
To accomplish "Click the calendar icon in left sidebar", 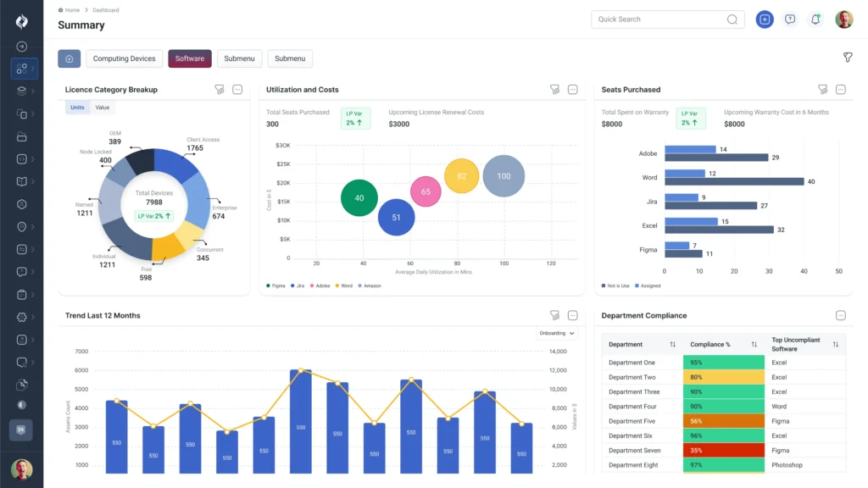I will tap(21, 430).
